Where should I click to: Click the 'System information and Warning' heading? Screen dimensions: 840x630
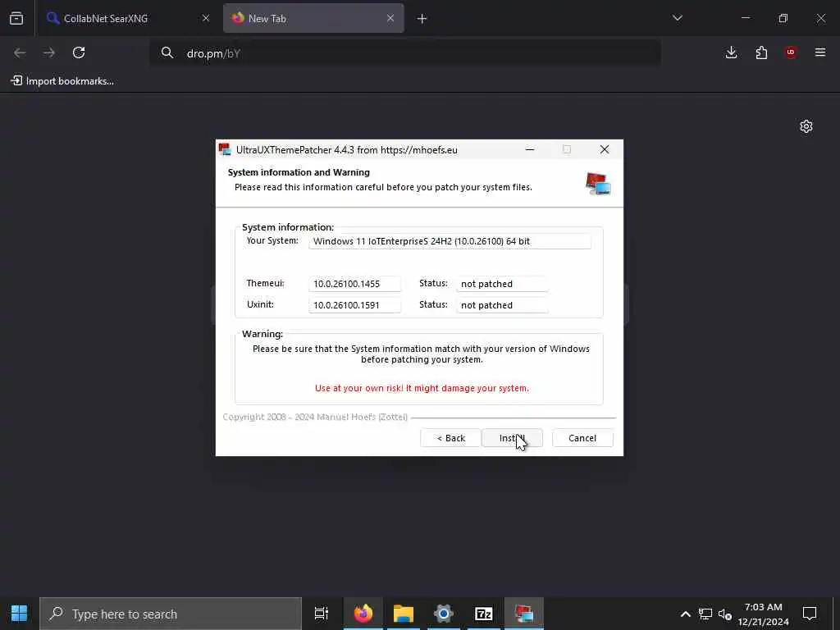(x=299, y=172)
